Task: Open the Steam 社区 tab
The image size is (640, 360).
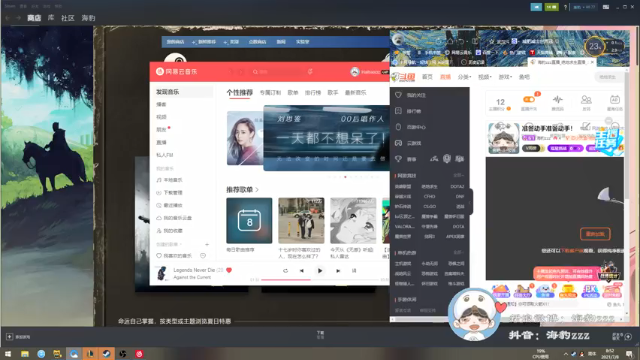Action: click(68, 18)
